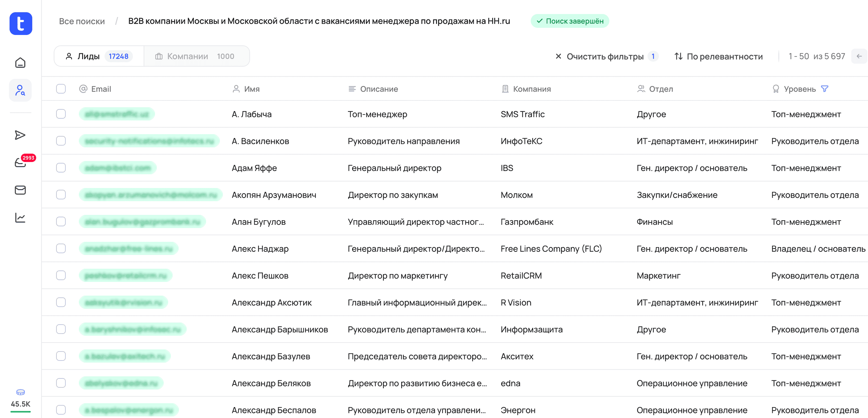Click the Отдел column header
The width and height of the screenshot is (868, 418).
(x=655, y=89)
